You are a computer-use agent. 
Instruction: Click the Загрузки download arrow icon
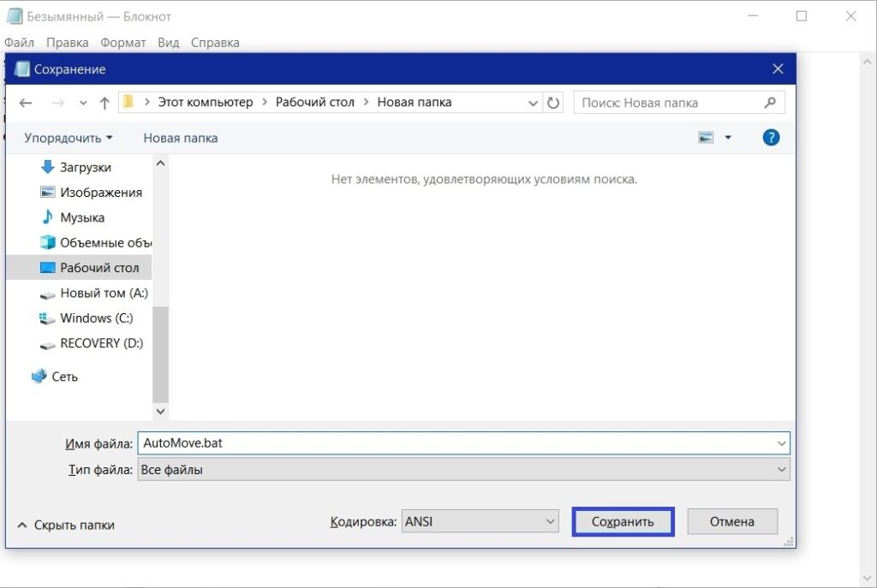[48, 167]
